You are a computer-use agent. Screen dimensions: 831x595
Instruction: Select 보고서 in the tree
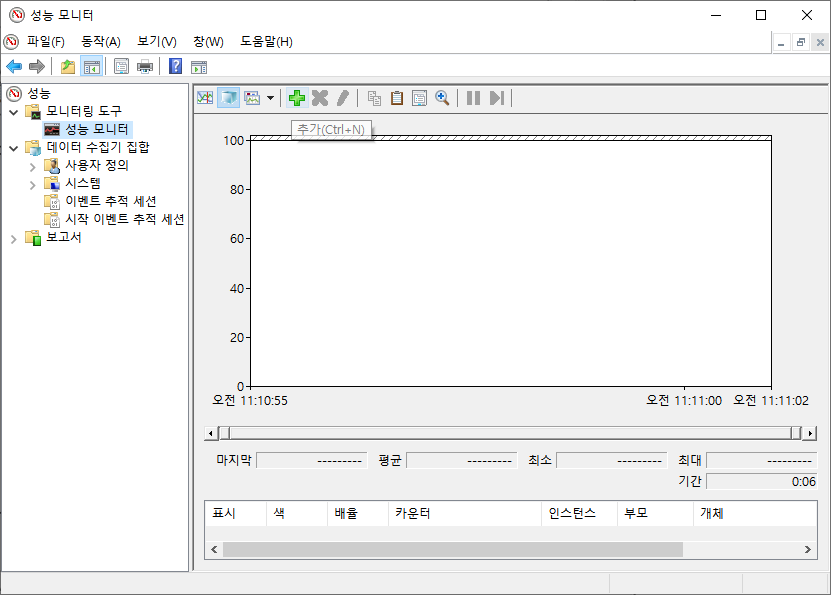[x=64, y=237]
